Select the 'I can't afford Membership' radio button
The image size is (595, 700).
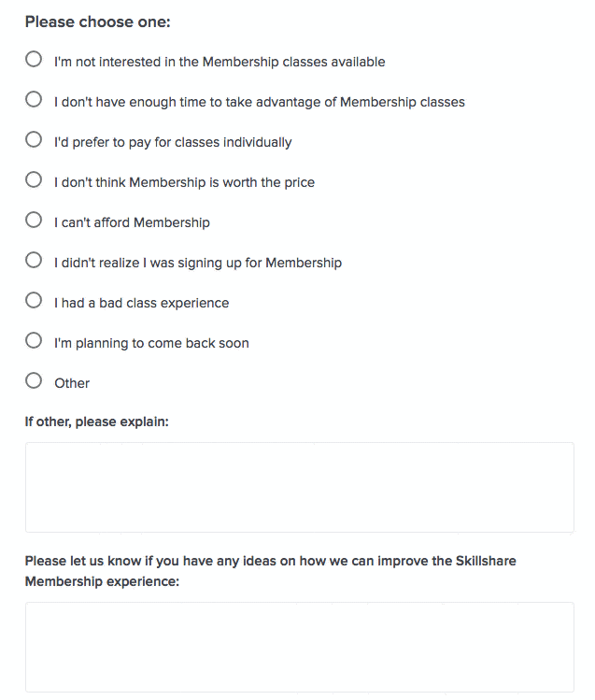(34, 221)
